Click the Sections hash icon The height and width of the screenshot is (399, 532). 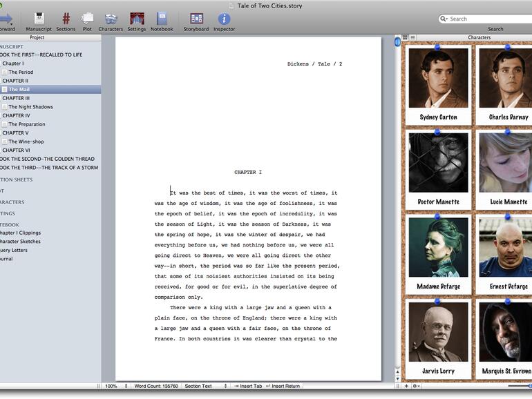point(66,19)
